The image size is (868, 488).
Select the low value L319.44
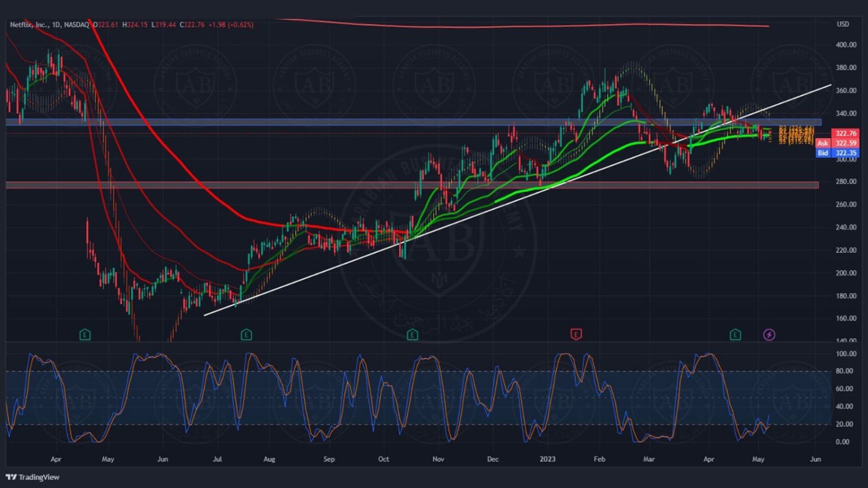[x=163, y=25]
